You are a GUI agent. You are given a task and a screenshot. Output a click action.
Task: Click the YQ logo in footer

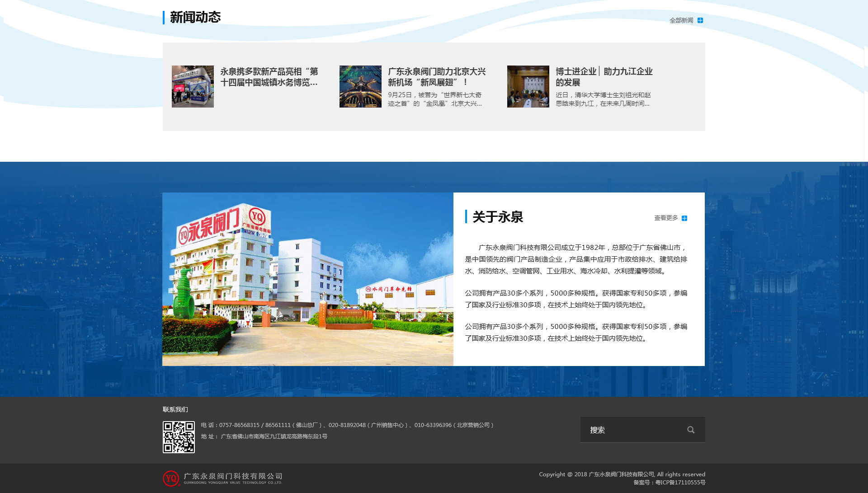(171, 478)
